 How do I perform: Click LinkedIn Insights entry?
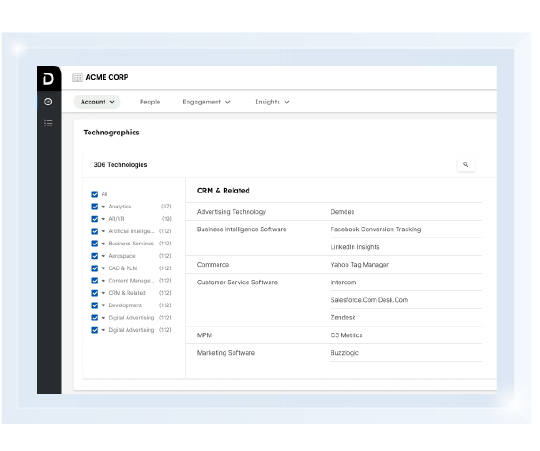355,247
